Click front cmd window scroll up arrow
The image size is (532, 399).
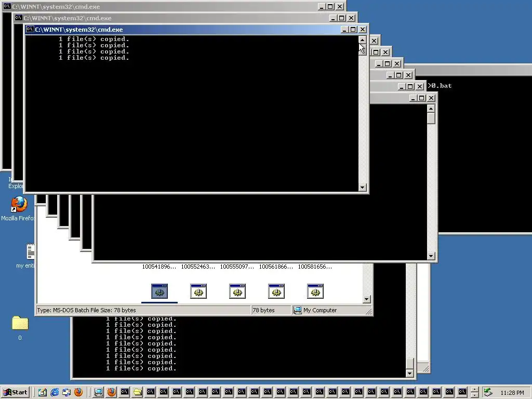(362, 39)
